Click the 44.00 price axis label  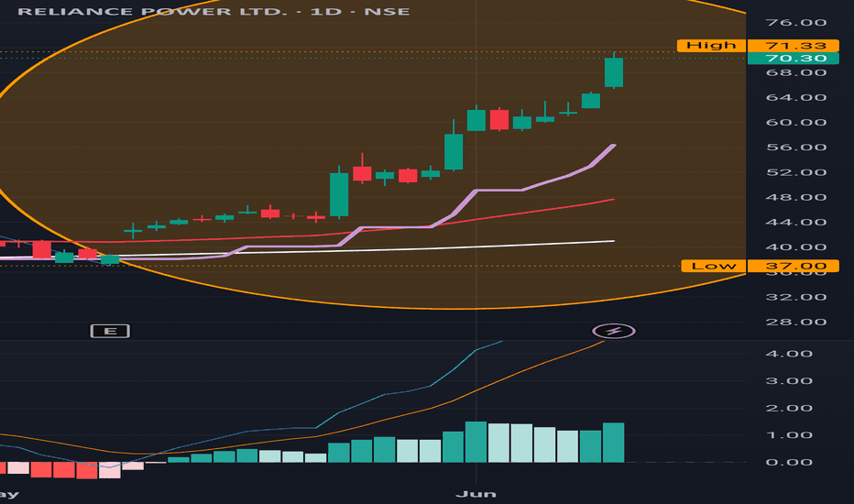point(795,223)
